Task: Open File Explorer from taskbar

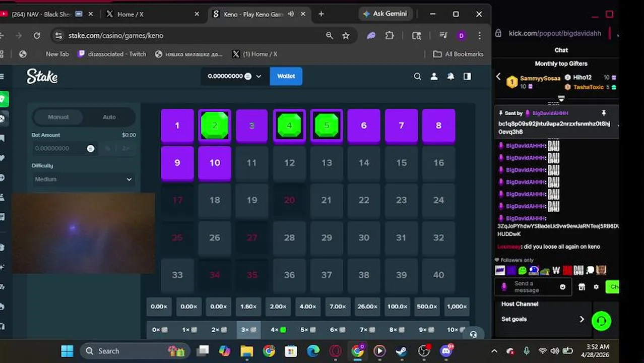Action: pyautogui.click(x=246, y=351)
